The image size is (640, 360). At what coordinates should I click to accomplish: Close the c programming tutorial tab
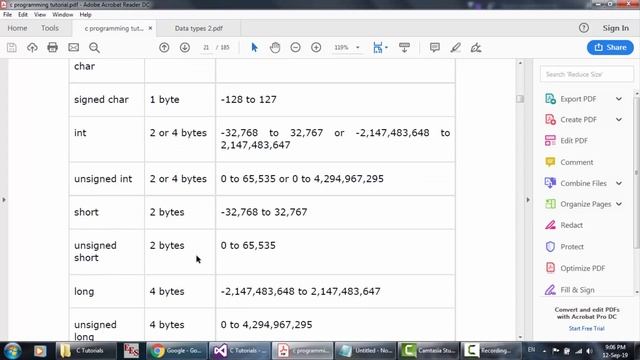click(150, 28)
